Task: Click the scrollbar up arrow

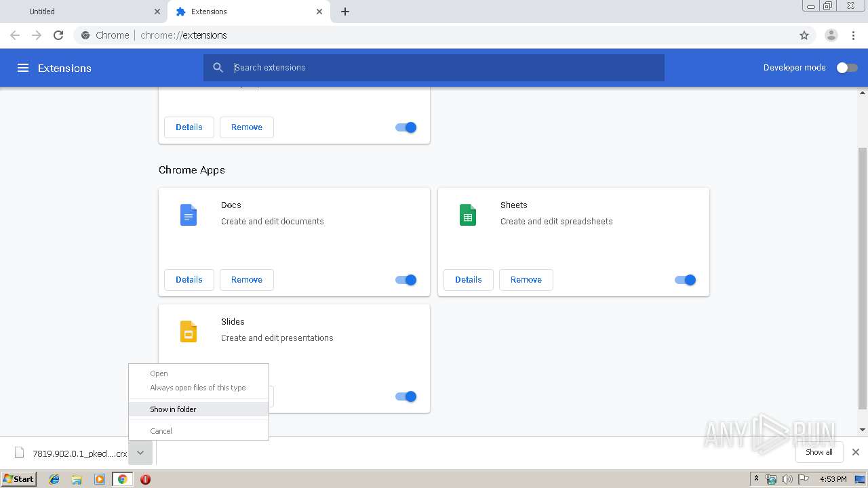Action: [863, 93]
